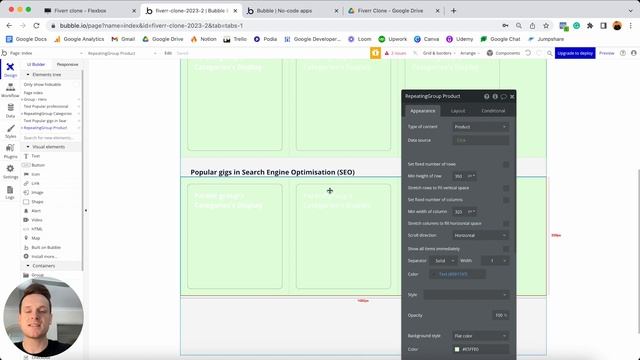Open the Type of content dropdown
The image size is (640, 360).
click(480, 127)
